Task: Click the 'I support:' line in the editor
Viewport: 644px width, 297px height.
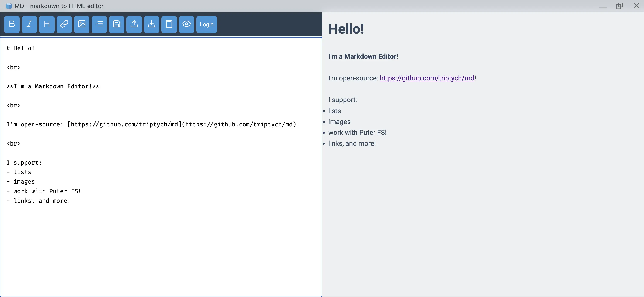Action: click(24, 163)
